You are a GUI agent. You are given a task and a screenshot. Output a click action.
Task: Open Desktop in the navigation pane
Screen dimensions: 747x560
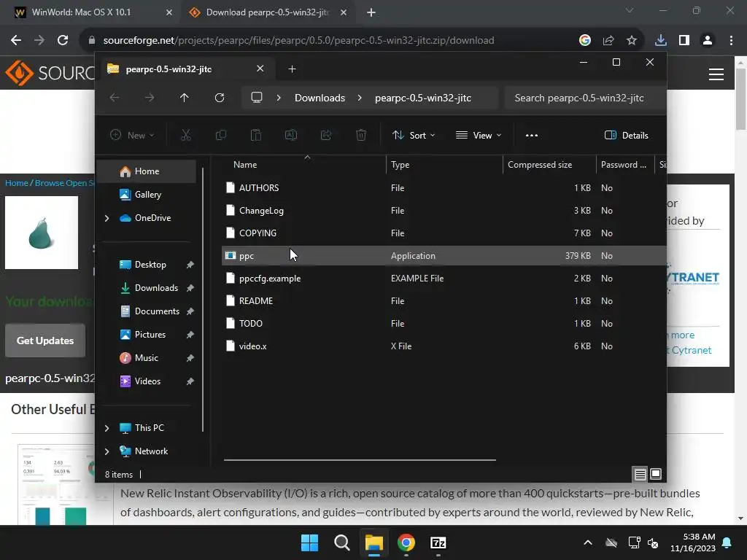(x=150, y=265)
